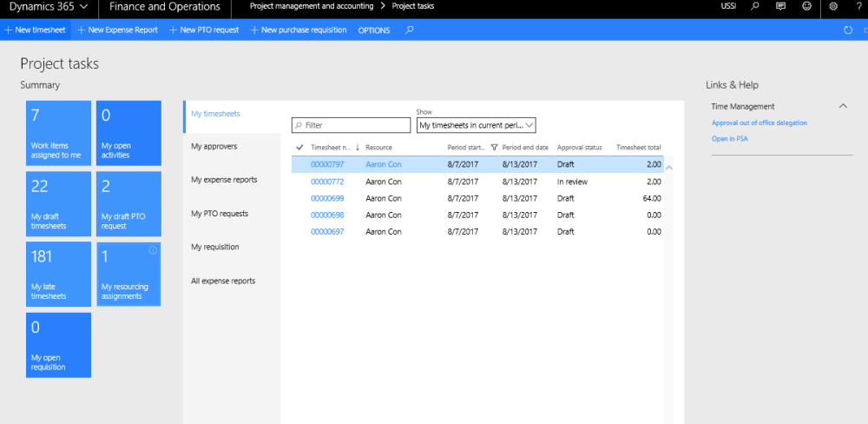Click the filter funnel on Period start column

pos(494,148)
